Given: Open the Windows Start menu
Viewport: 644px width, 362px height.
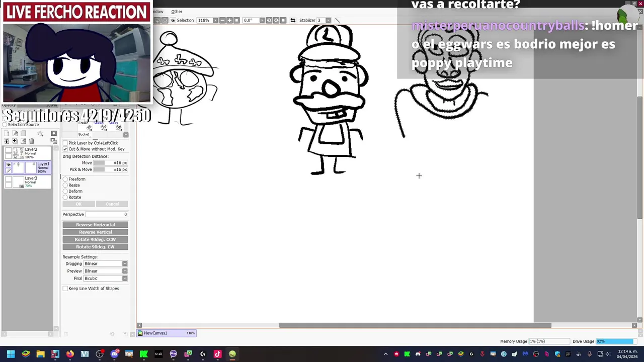Looking at the screenshot, I should [x=11, y=354].
